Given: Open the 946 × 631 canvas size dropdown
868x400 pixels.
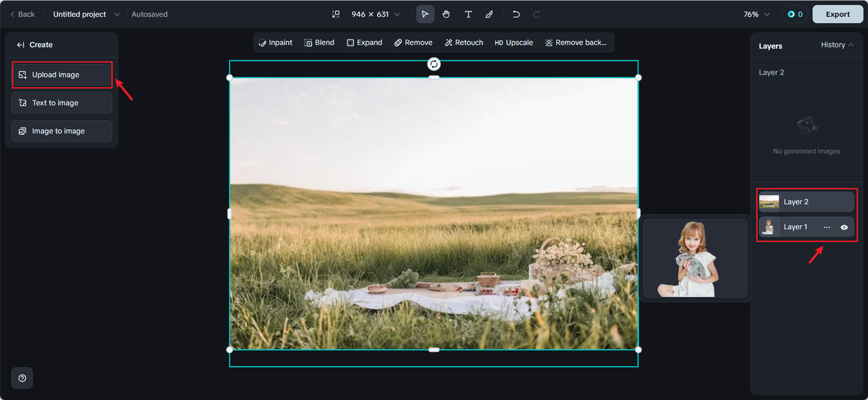Looking at the screenshot, I should pyautogui.click(x=375, y=14).
